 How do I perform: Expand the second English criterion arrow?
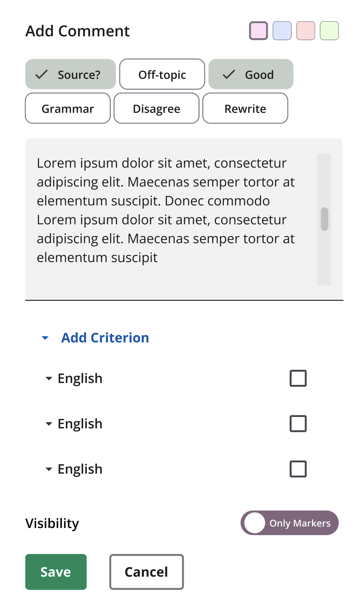49,424
